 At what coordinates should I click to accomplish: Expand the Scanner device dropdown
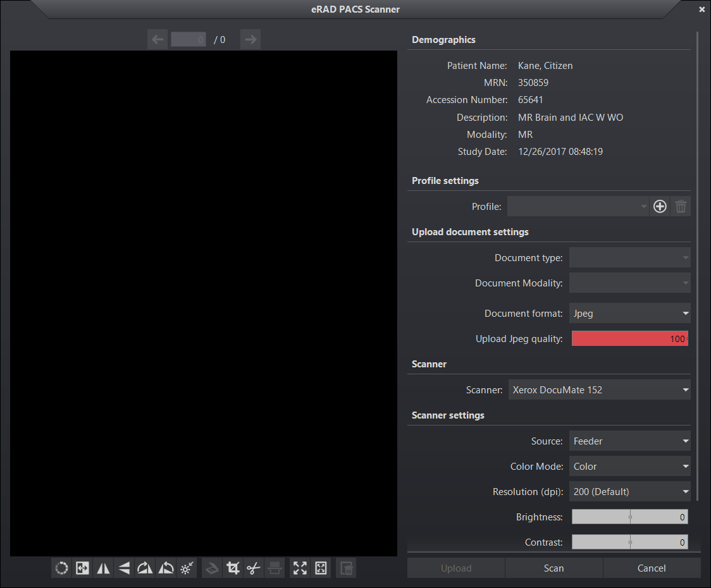[599, 390]
